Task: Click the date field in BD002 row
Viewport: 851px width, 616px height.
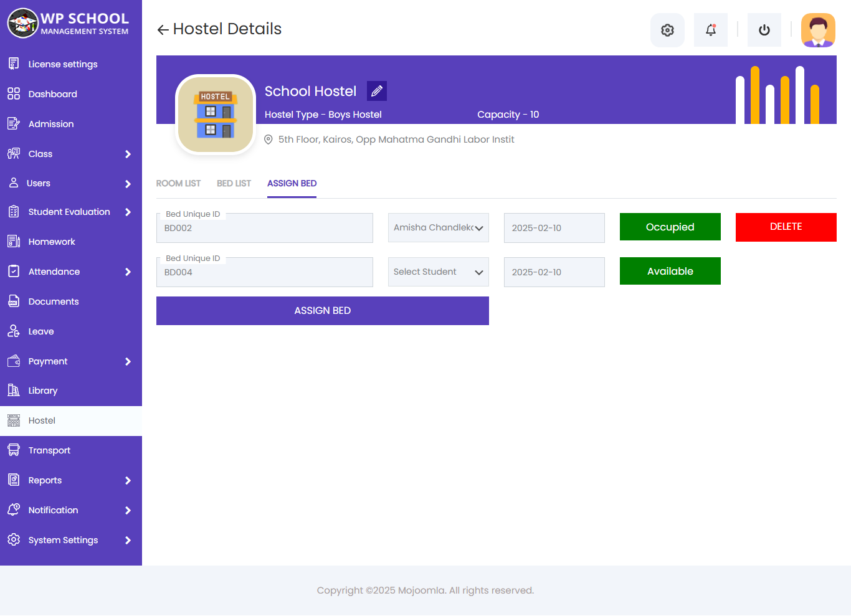Action: 554,228
